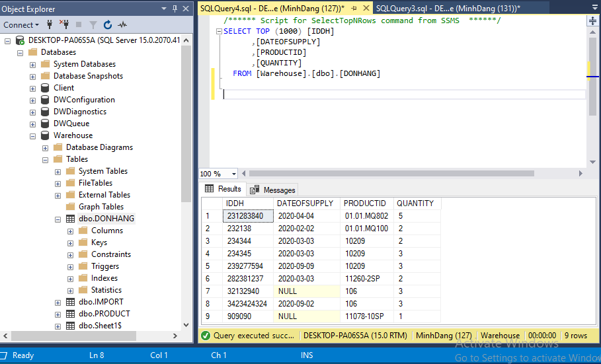Pin the SQLQuery4.sql tab
601x364 pixels.
click(354, 8)
